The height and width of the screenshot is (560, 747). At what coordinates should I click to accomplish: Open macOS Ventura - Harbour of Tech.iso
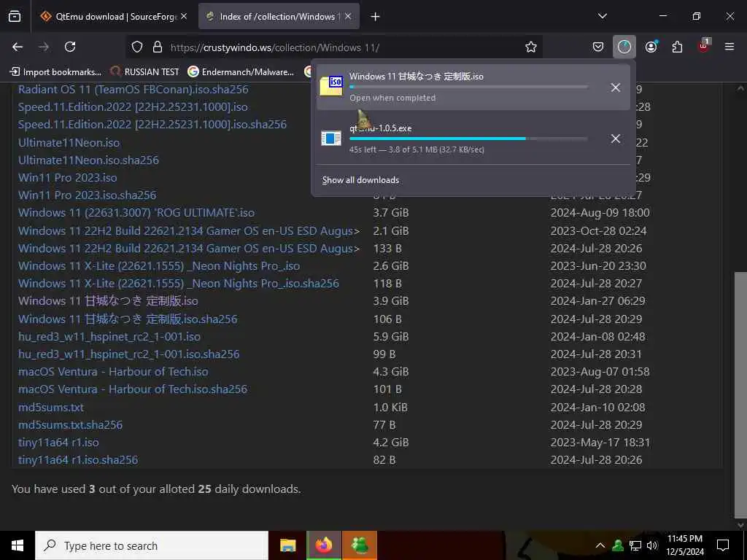click(113, 372)
